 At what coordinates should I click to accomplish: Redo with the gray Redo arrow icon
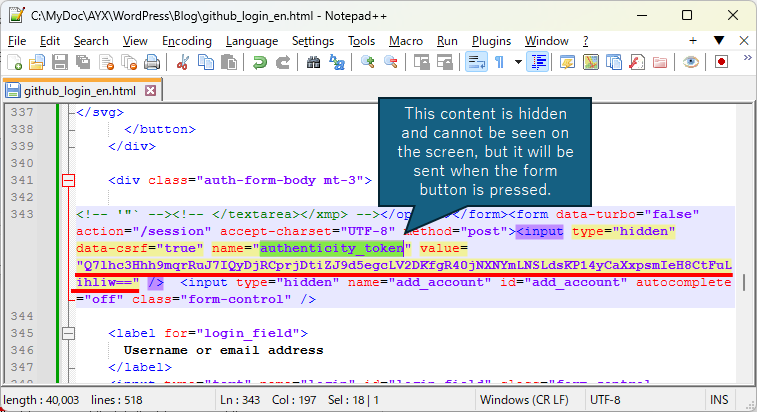[x=283, y=62]
